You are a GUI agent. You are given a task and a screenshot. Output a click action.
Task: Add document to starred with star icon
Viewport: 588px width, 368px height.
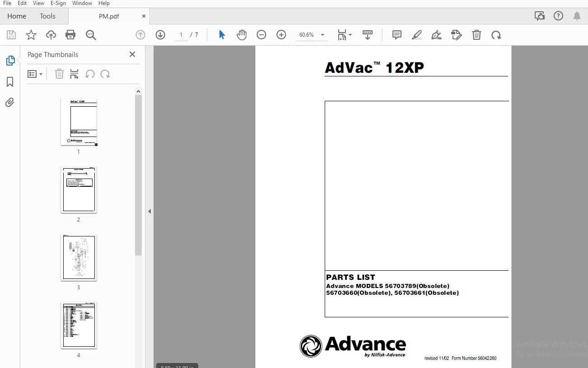pos(31,35)
